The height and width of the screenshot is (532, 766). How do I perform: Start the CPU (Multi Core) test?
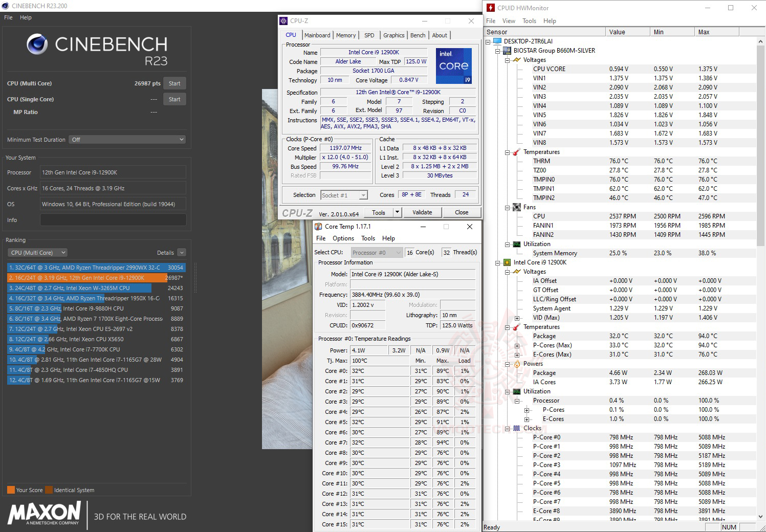point(174,83)
